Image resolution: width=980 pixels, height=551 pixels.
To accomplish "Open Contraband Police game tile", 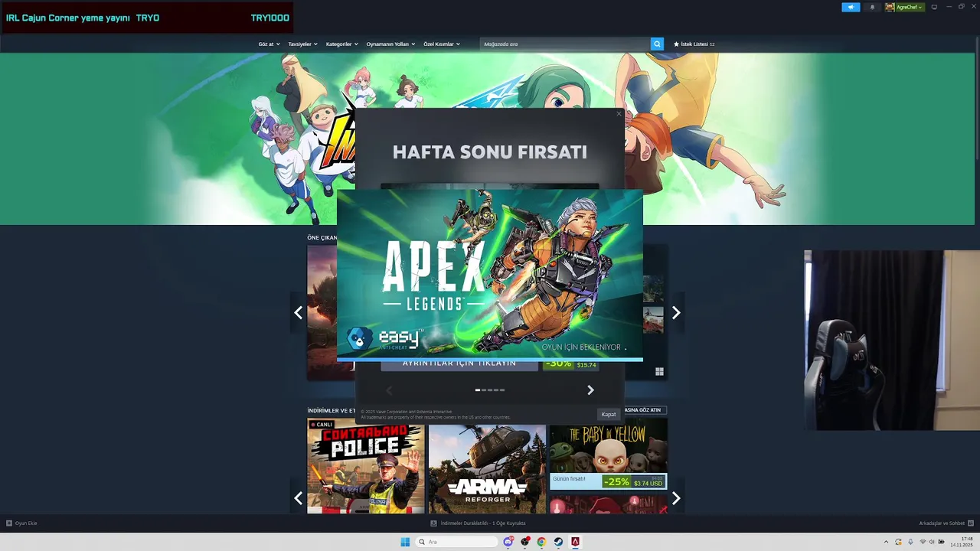I will tap(366, 465).
